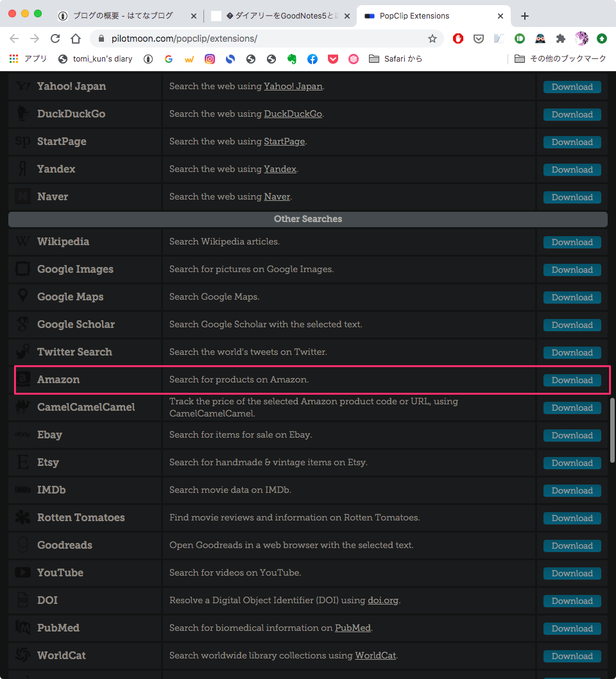Open tomi_kun's diary bookmark
Image resolution: width=616 pixels, height=679 pixels.
[x=96, y=59]
